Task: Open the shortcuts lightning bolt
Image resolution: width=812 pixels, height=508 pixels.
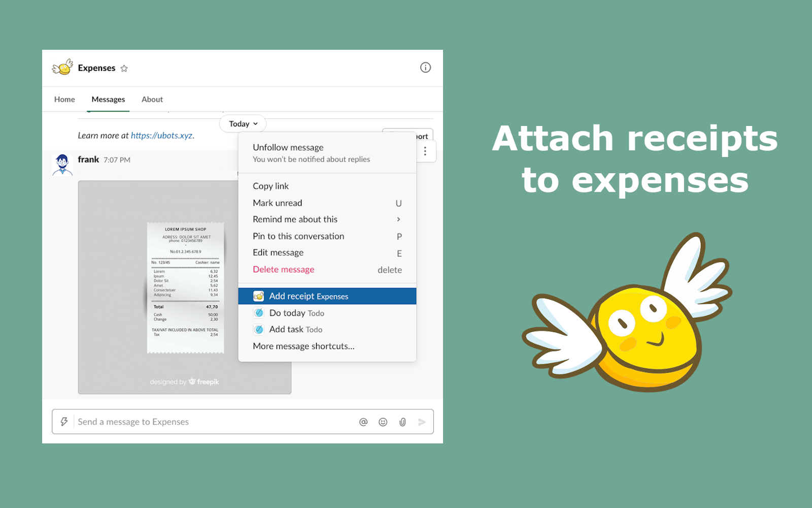Action: click(64, 422)
